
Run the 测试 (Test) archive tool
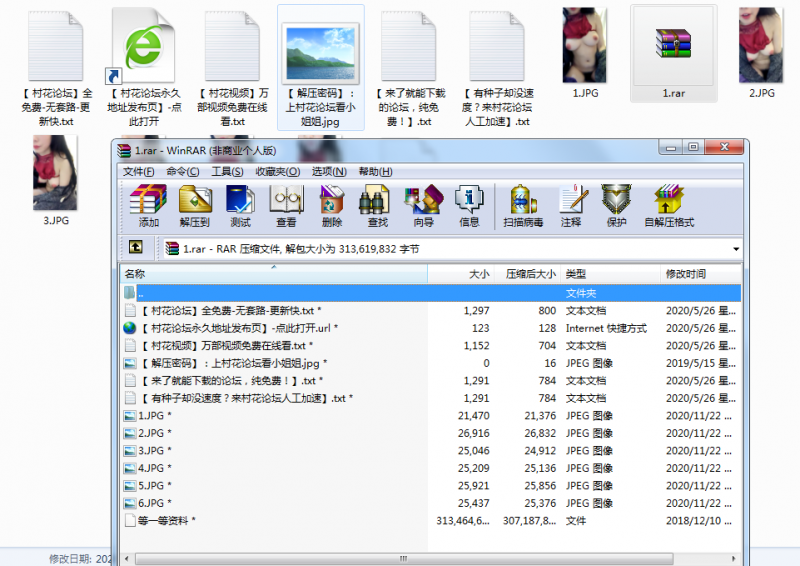click(x=240, y=204)
